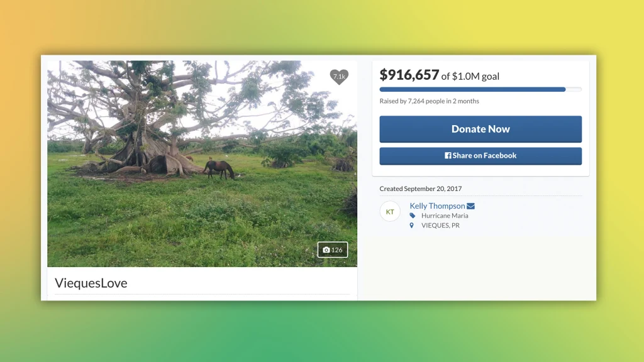Viewport: 644px width, 362px height.
Task: Click the VIEQUES, PR location label
Action: click(442, 225)
